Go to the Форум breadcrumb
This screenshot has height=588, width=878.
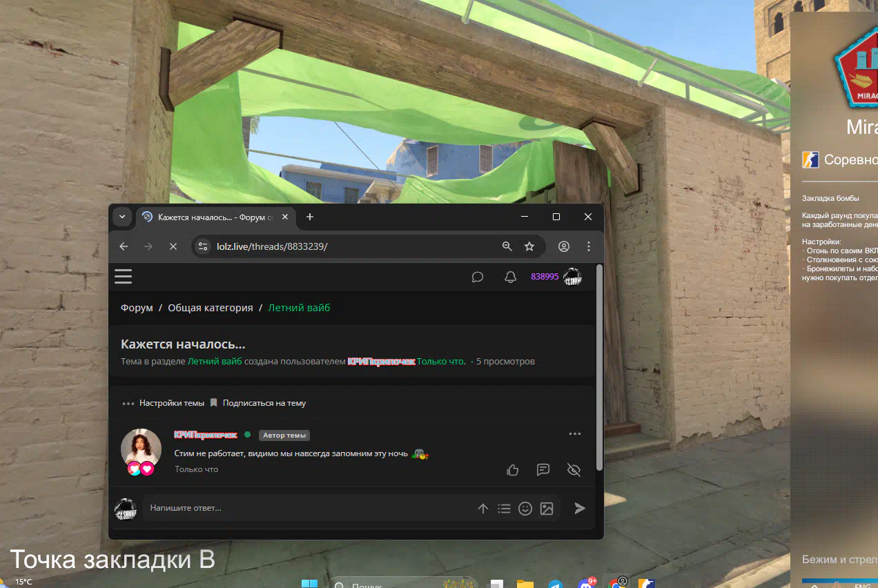(137, 308)
